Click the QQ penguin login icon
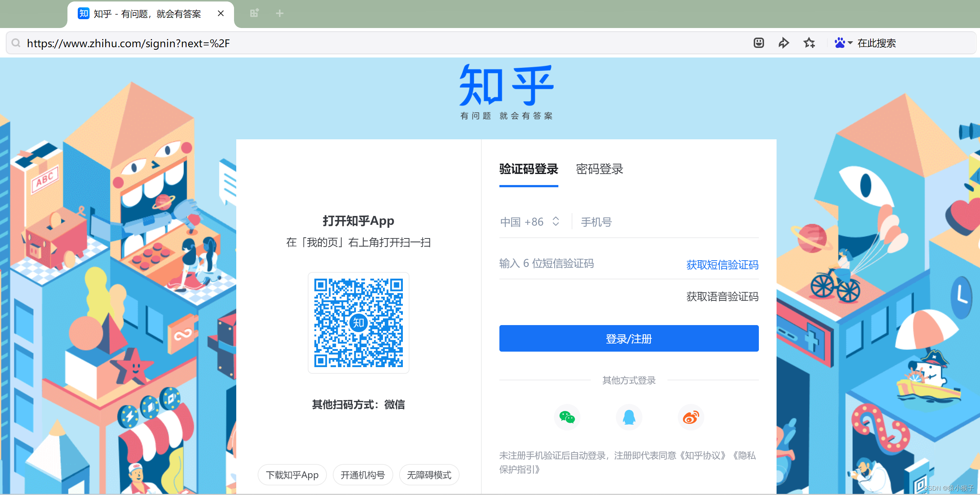This screenshot has width=980, height=495. 629,417
